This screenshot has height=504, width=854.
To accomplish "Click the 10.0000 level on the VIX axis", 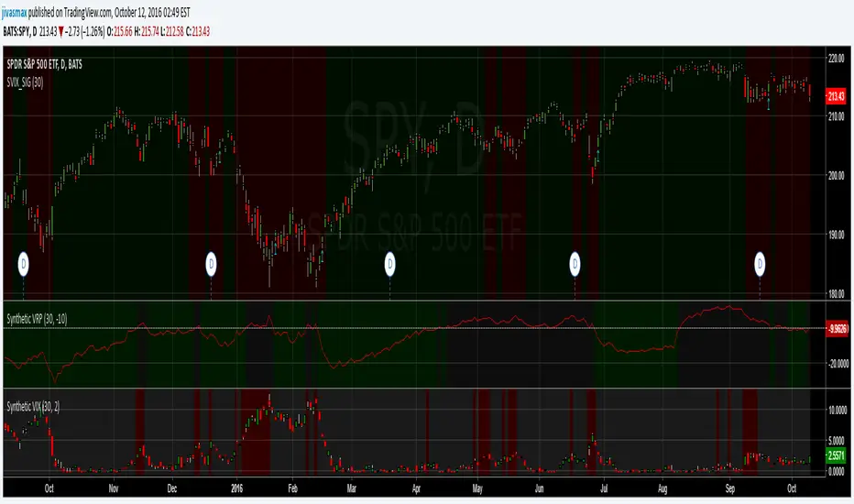I will click(x=838, y=410).
